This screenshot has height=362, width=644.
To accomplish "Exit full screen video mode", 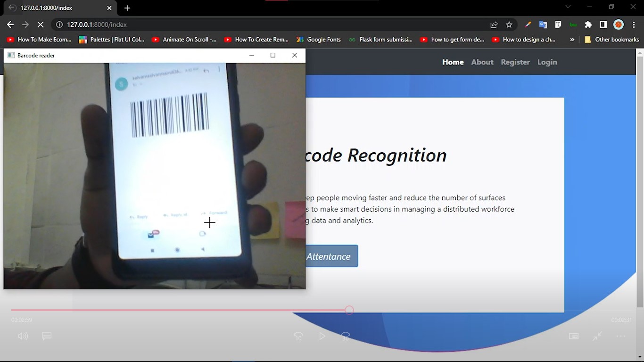I will [x=597, y=336].
